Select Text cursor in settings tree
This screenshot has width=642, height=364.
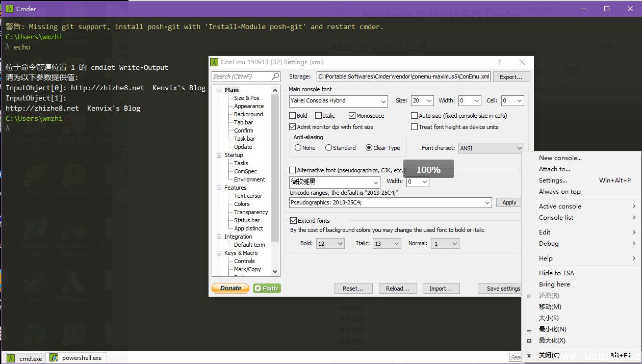(x=248, y=196)
